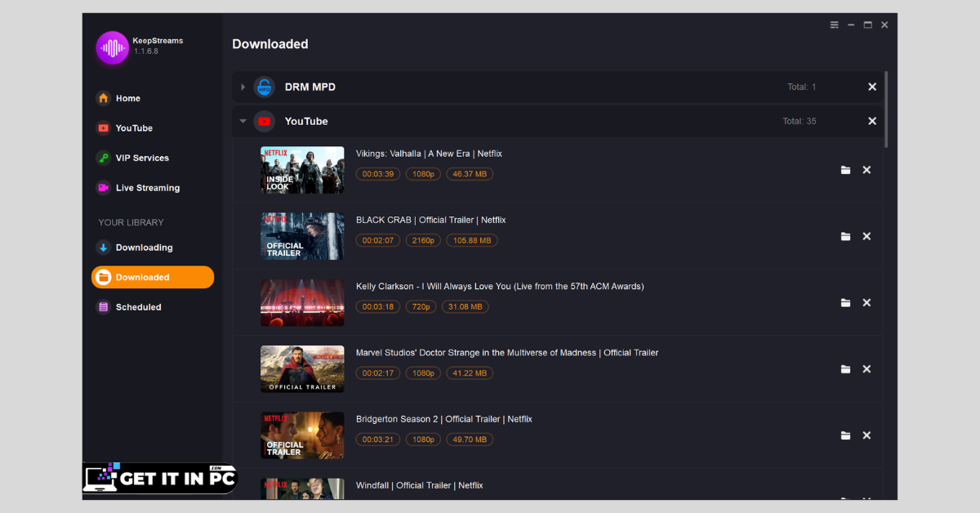Remove the YouTube group with X
This screenshot has height=513, width=980.
872,121
